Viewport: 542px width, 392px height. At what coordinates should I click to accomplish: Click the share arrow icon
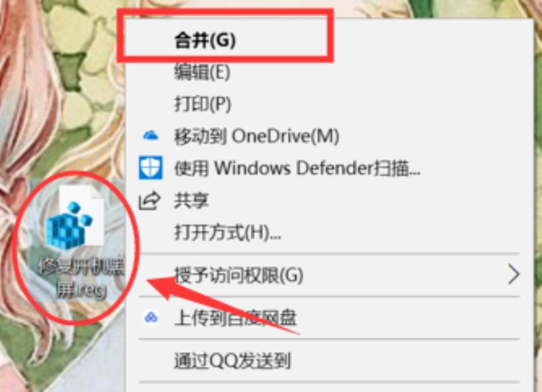[x=150, y=200]
